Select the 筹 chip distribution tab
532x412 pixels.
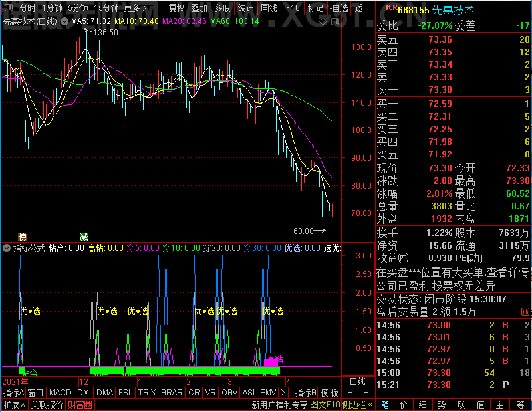coord(520,405)
